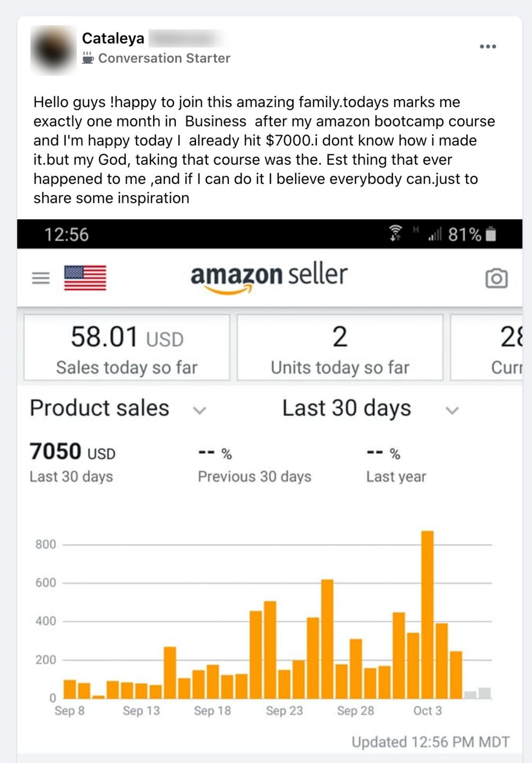Viewport: 532px width, 763px height.
Task: Click the Conversation Starter coffee cup badge
Action: point(88,58)
